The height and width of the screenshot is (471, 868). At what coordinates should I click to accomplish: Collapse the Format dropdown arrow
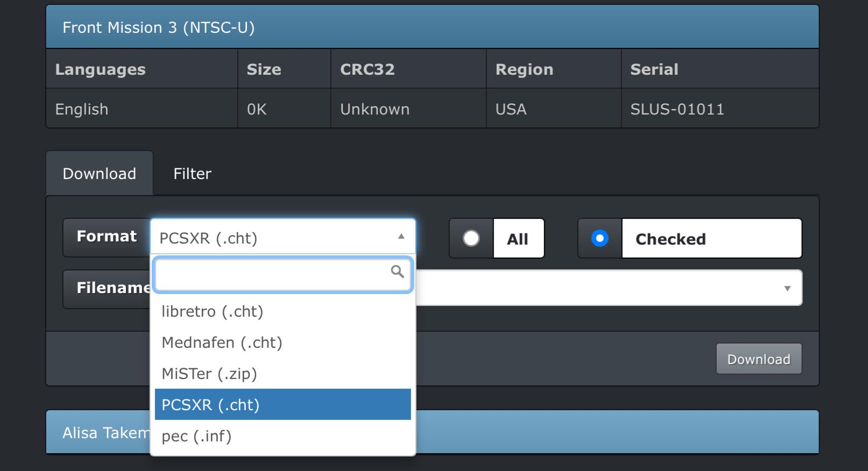click(x=401, y=237)
